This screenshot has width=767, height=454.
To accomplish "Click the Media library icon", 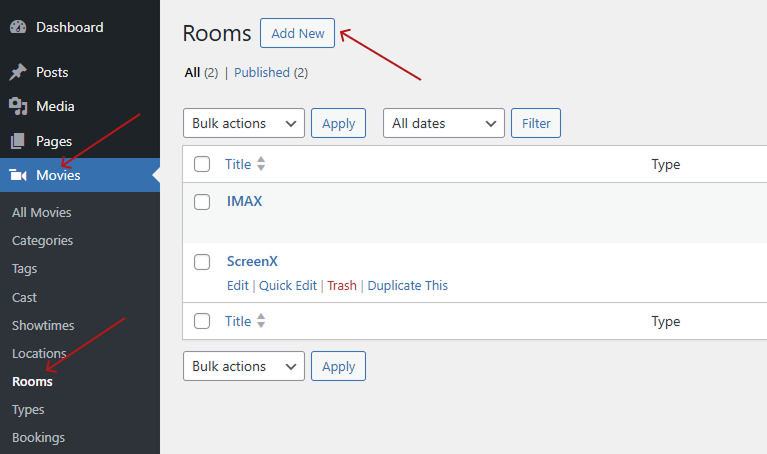I will (18, 107).
